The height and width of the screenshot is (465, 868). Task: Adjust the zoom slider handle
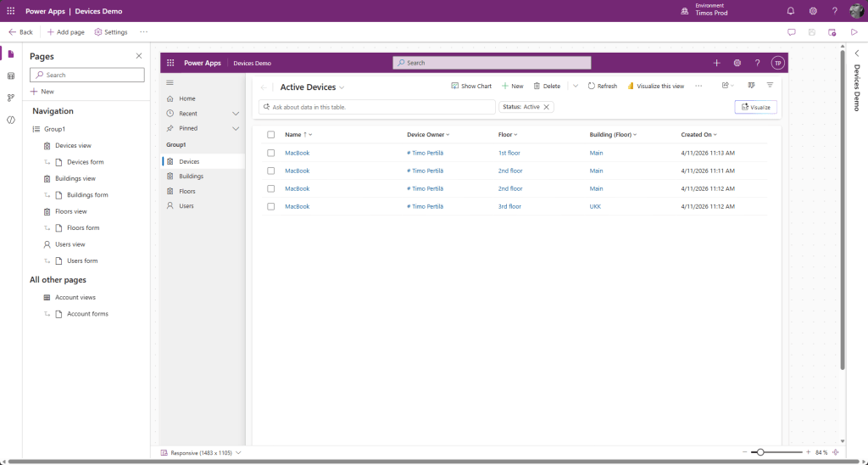click(x=760, y=452)
